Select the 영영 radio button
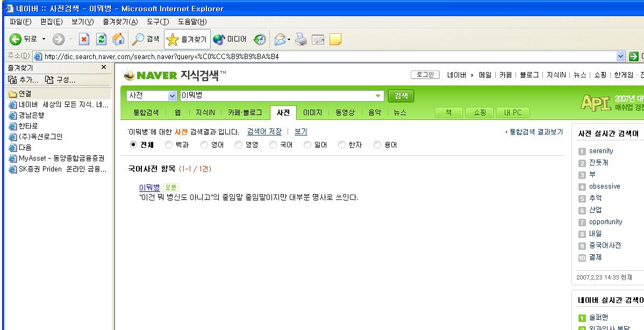The image size is (644, 330). tap(239, 145)
